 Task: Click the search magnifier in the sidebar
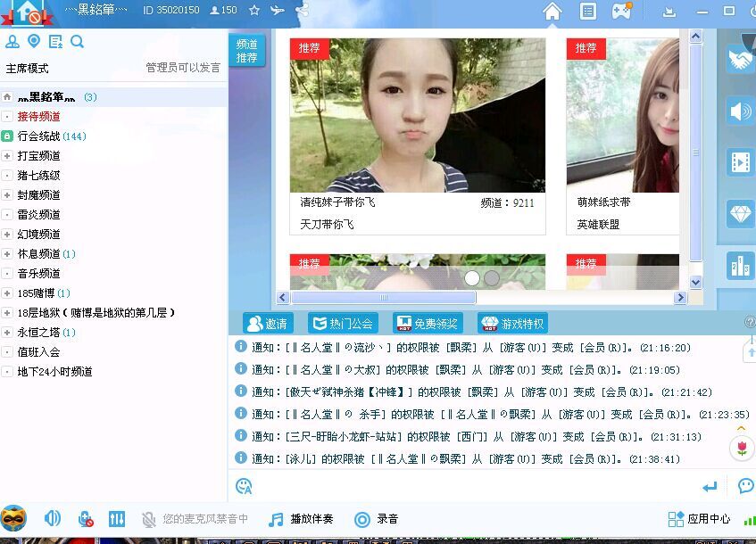click(x=78, y=42)
